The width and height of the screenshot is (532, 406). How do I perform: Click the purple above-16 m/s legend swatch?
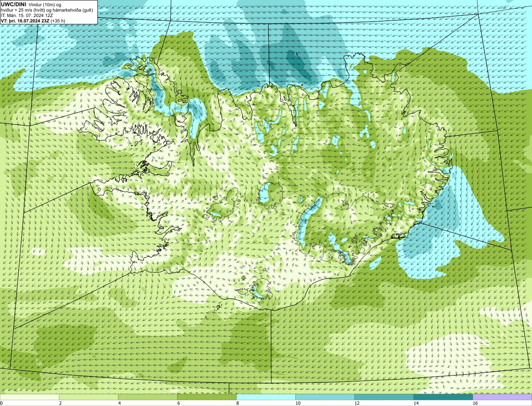pyautogui.click(x=502, y=397)
